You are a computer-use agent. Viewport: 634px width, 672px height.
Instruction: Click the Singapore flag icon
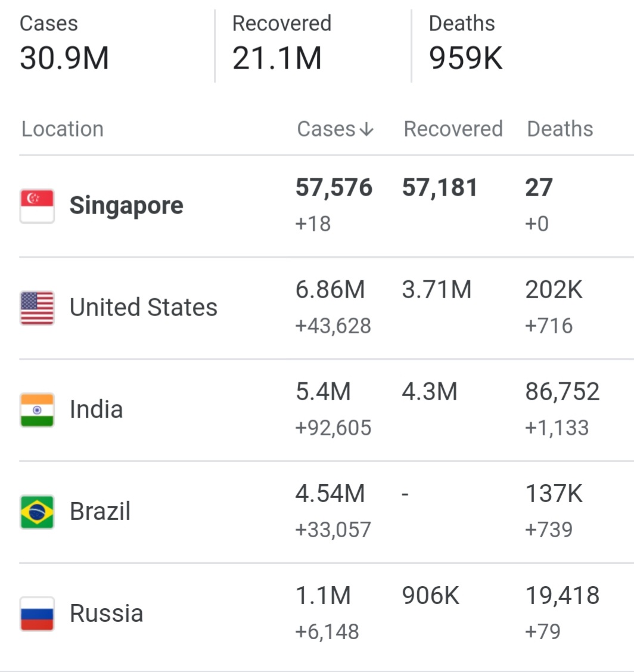(38, 206)
